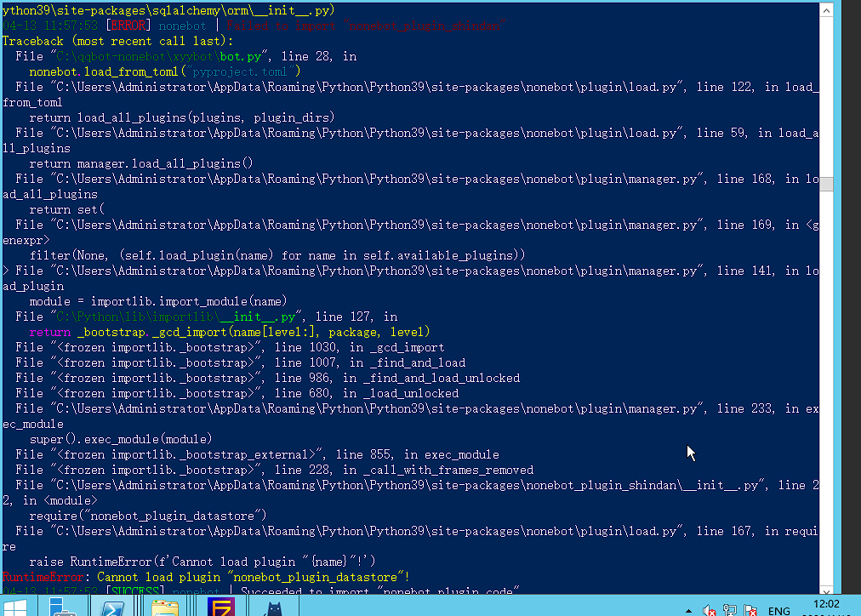
Task: Open the Action Center flag icon
Action: [750, 610]
